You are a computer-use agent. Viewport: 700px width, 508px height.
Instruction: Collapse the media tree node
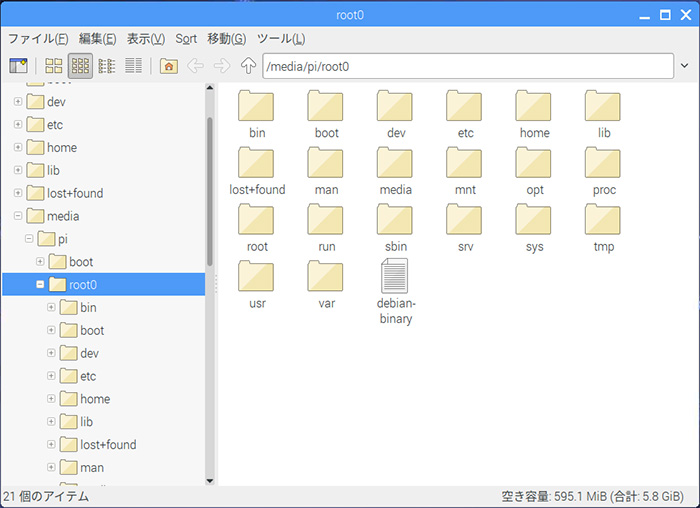click(x=18, y=216)
